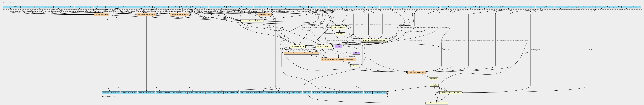Click the final_tsv output node

tap(307, 93)
